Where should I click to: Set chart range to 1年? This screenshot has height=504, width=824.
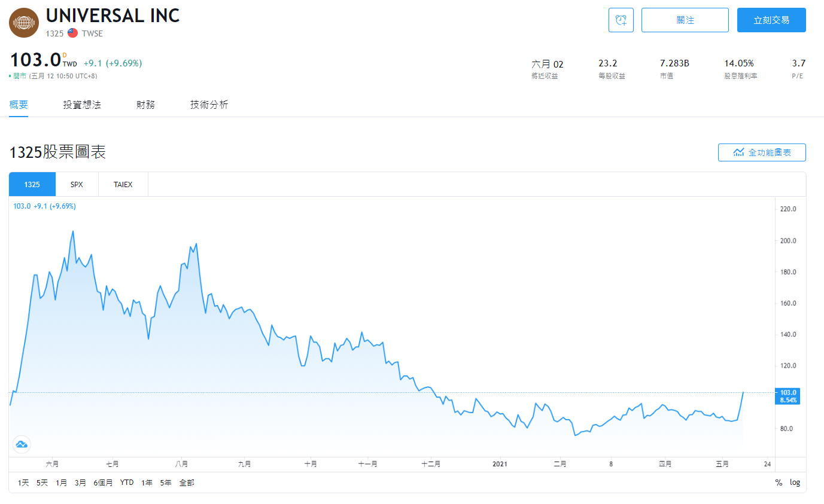click(x=147, y=482)
